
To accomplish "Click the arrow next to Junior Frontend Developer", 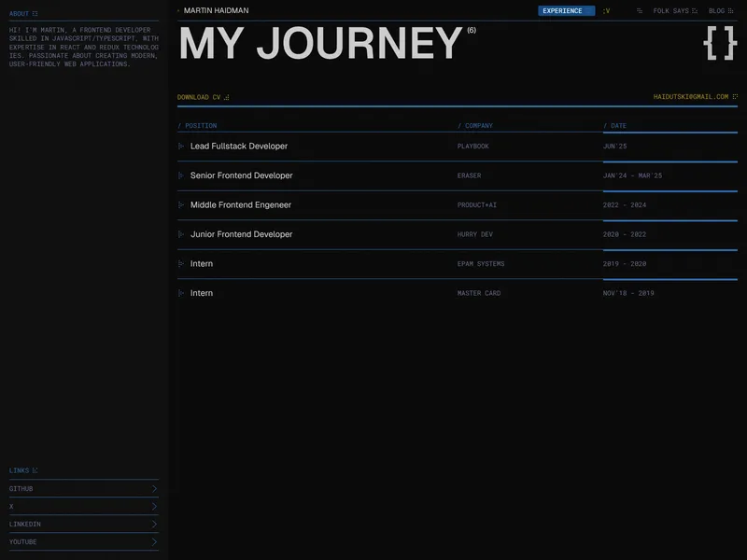I will pyautogui.click(x=180, y=234).
